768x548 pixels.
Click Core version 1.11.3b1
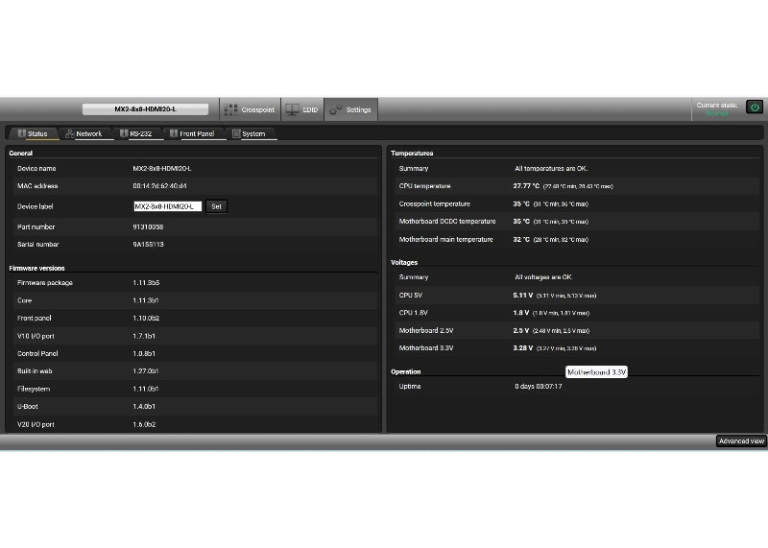145,301
